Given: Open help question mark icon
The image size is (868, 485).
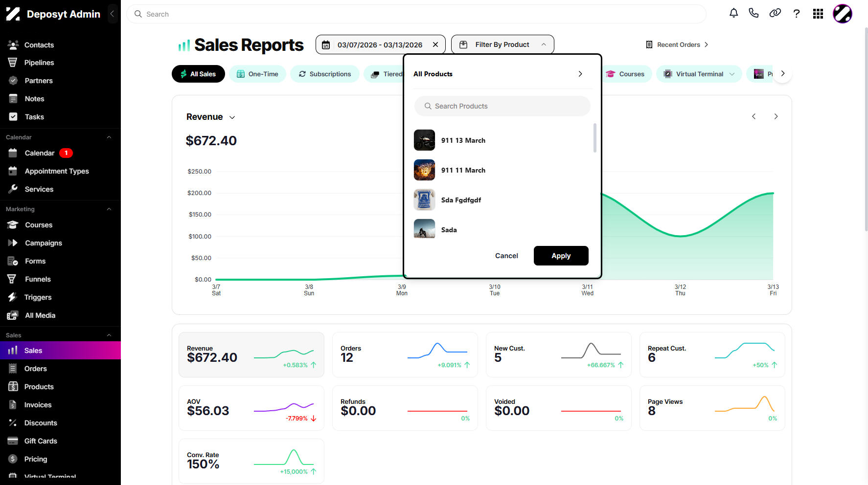Looking at the screenshot, I should click(x=797, y=14).
